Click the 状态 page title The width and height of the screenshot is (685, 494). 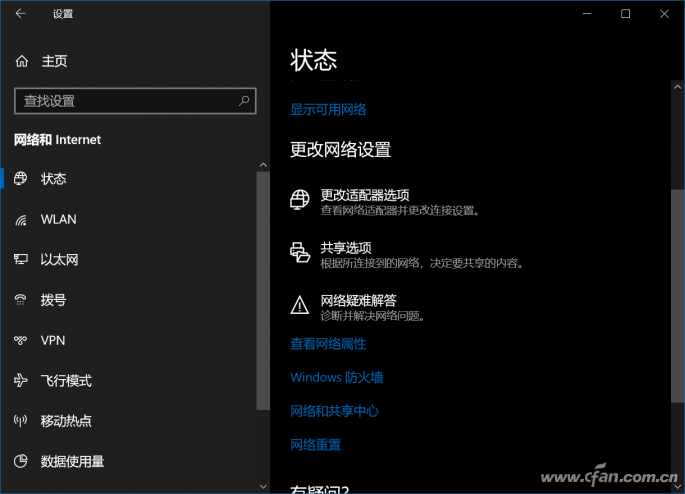click(x=314, y=60)
